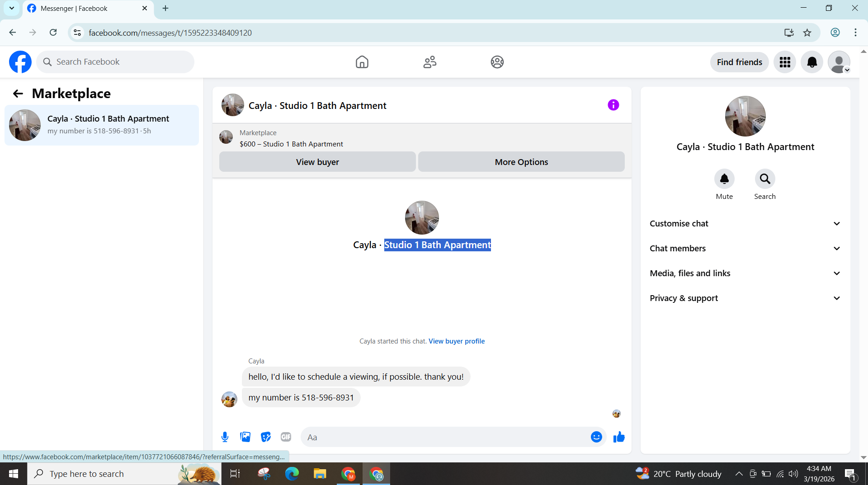Toggle the conversation information icon
This screenshot has width=868, height=485.
tap(613, 105)
